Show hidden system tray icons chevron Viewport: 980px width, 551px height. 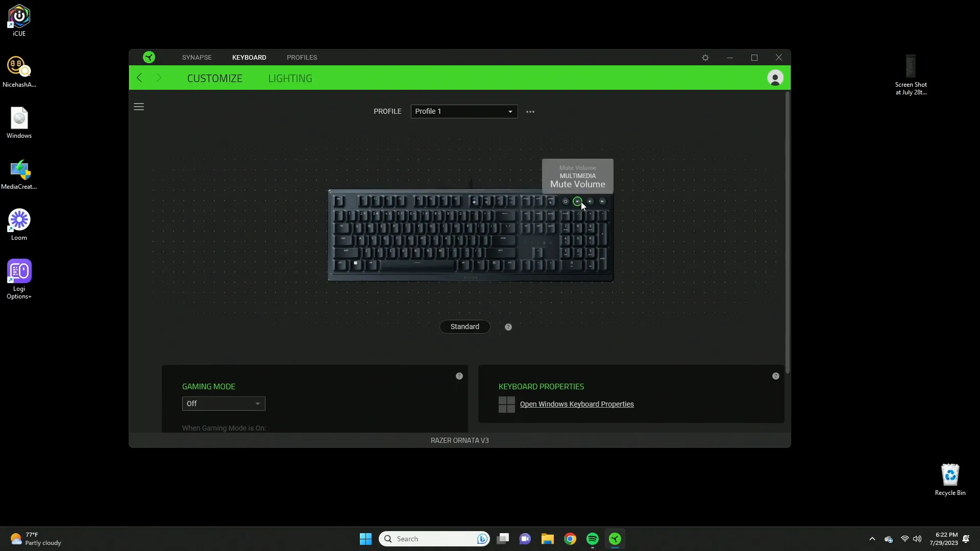(x=872, y=539)
